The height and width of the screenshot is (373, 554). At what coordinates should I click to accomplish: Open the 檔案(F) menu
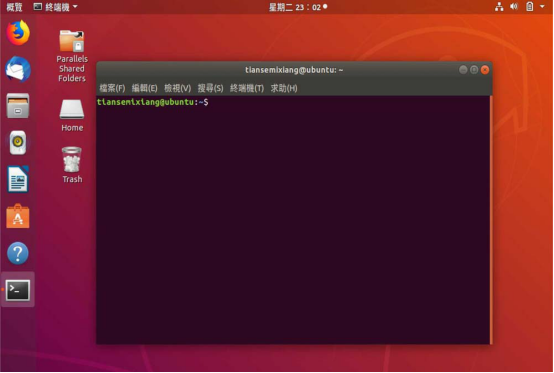[112, 88]
